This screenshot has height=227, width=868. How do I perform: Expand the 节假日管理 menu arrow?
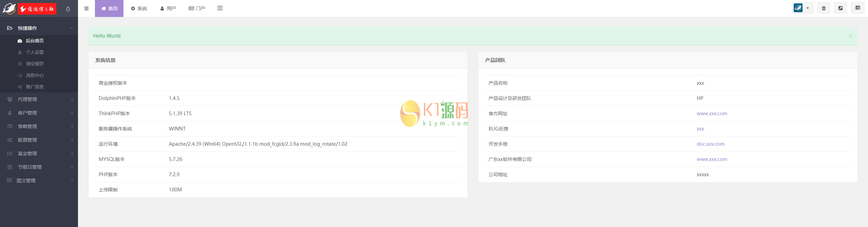[x=72, y=167]
